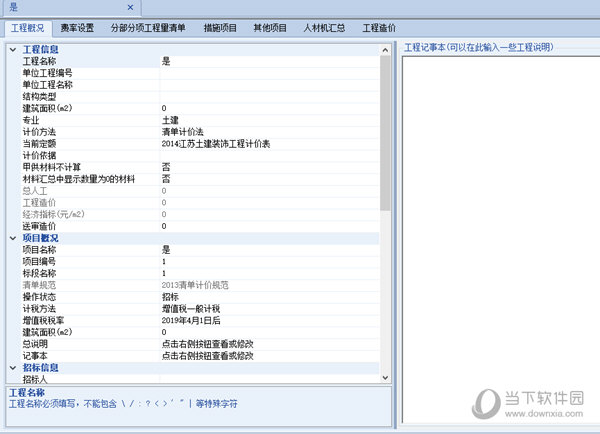Select the 增值税税率 value 2019年4月1日后
Image resolution: width=600 pixels, height=434 pixels.
point(269,321)
